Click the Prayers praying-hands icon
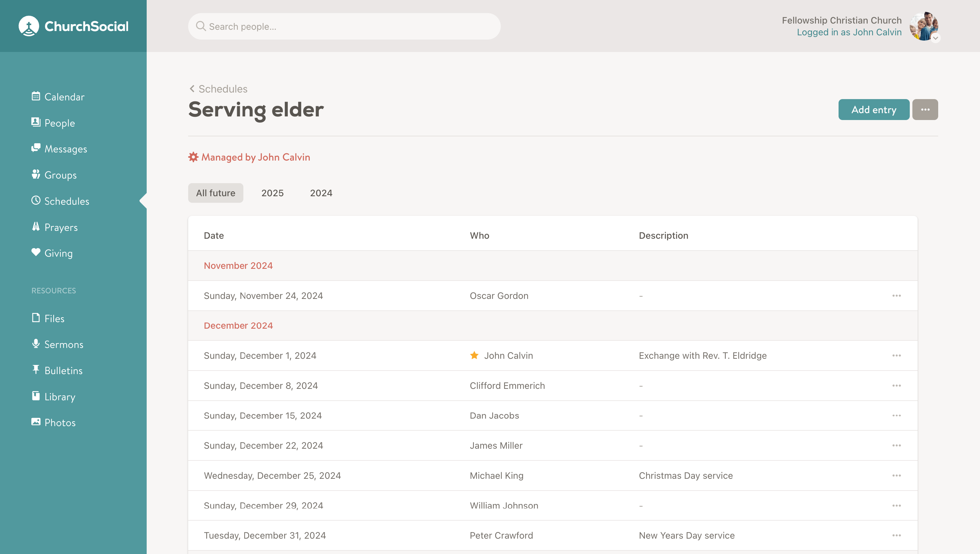Screen dimensions: 980x554 tap(36, 226)
